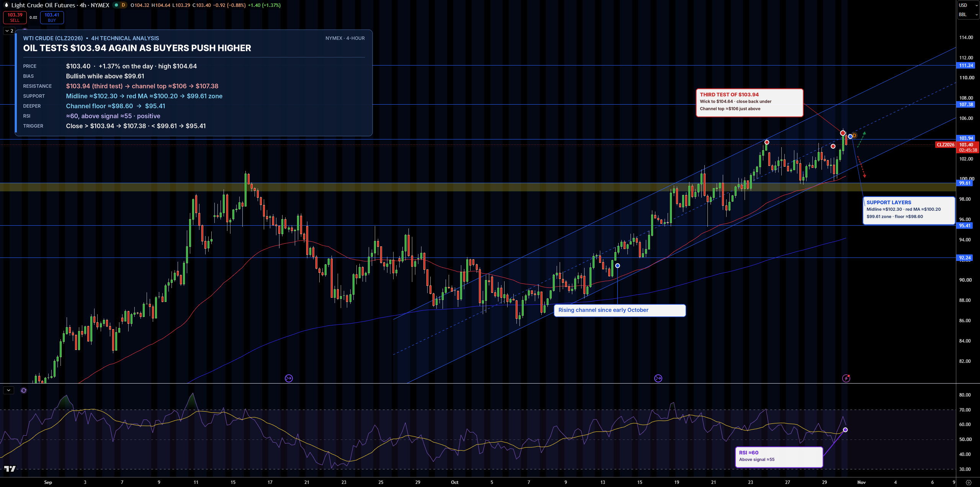This screenshot has height=487, width=980.
Task: Expand the indicator legend showing 2
Action: click(9, 31)
